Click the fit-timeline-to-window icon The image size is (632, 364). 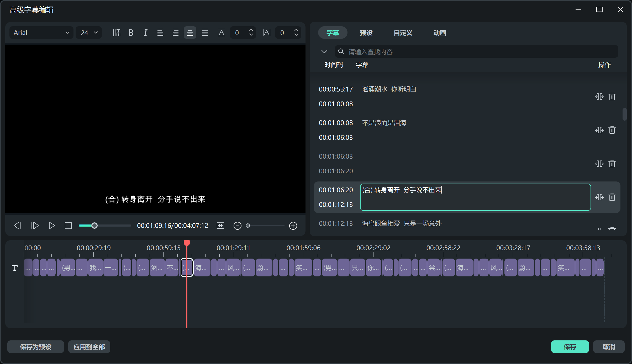coord(220,226)
